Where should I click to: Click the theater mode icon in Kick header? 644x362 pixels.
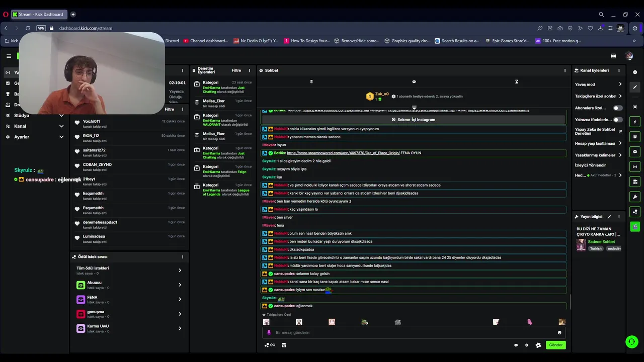tap(613, 56)
